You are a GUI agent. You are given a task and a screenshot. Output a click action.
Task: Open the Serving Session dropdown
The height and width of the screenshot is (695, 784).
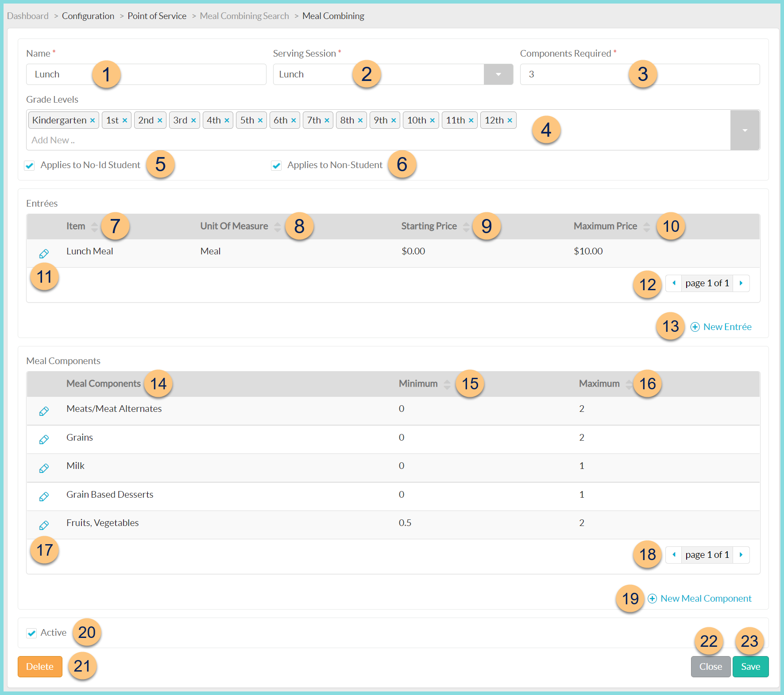(498, 74)
